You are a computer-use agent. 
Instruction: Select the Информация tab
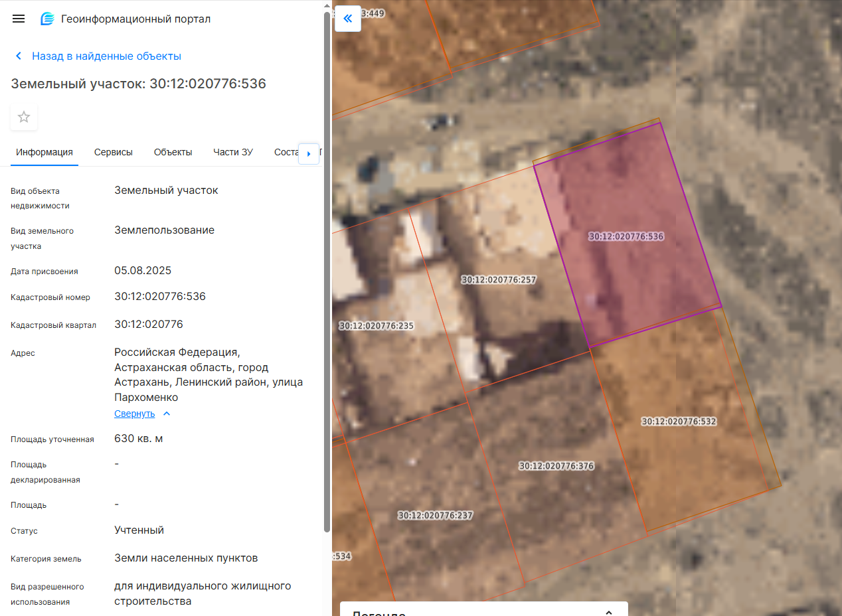44,152
